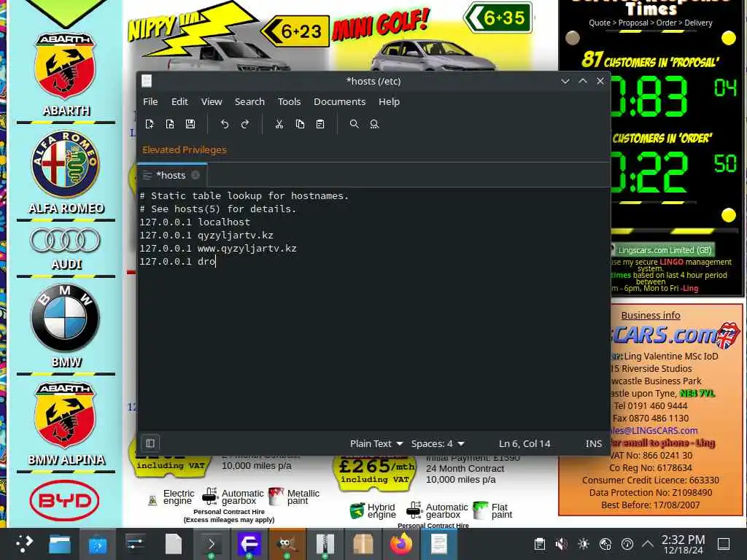Click the line '127.0.0.1 www.qyzyljartv.kz'
The height and width of the screenshot is (560, 747).
coord(217,249)
